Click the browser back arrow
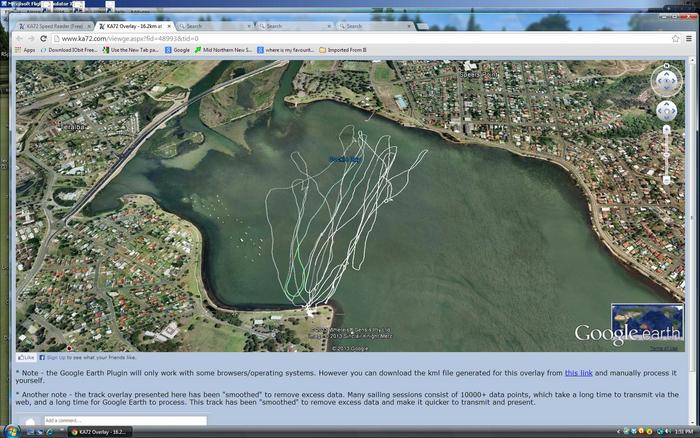This screenshot has height=438, width=700. [18, 38]
